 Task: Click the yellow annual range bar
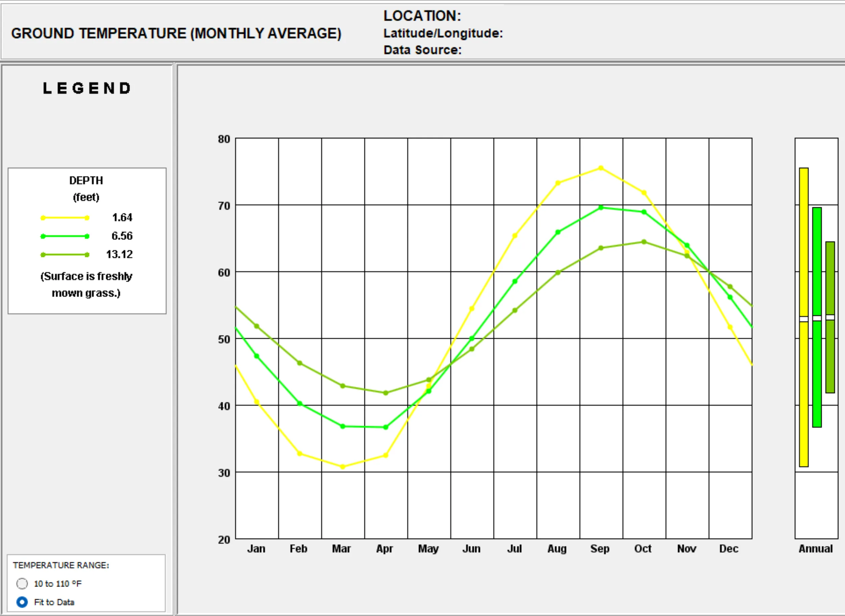coord(804,317)
